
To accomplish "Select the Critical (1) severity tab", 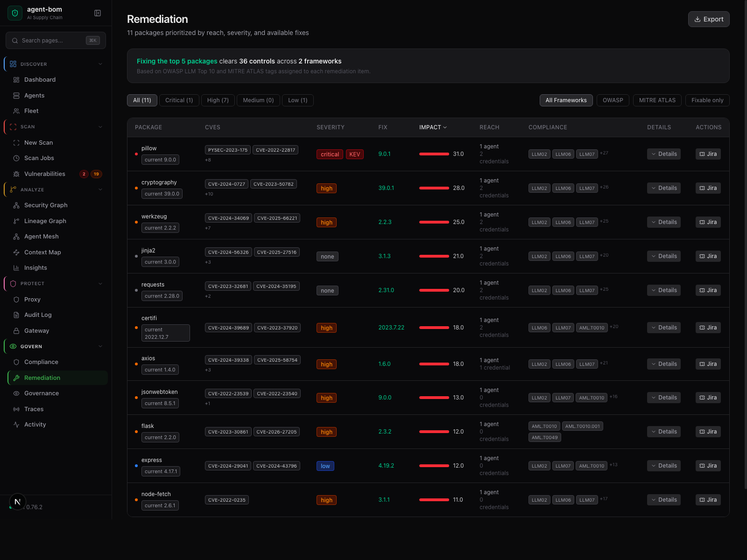I will (179, 100).
